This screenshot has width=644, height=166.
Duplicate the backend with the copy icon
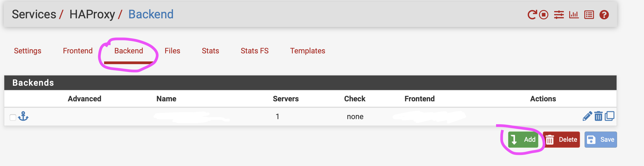[x=610, y=116]
